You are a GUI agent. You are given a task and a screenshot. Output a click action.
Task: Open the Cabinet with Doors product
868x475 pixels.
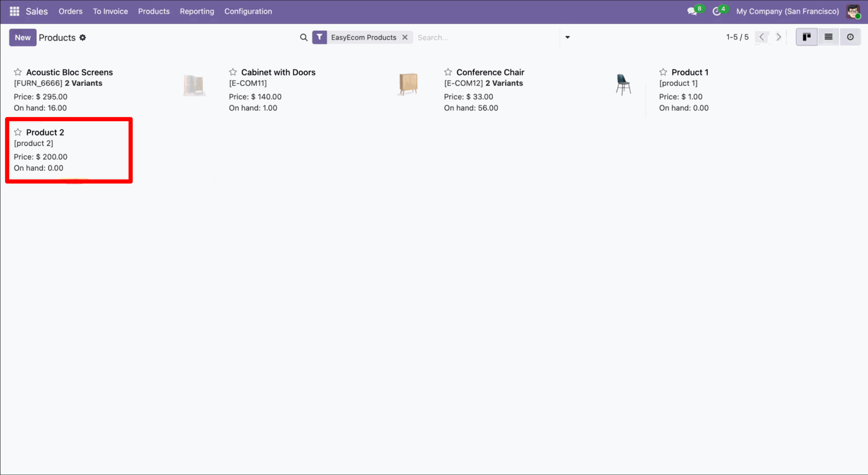(x=278, y=72)
